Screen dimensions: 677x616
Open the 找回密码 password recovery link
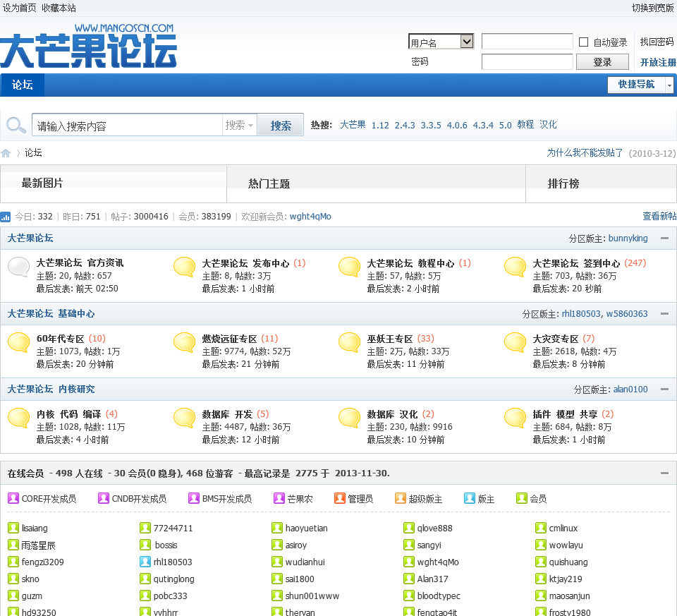pyautogui.click(x=657, y=42)
